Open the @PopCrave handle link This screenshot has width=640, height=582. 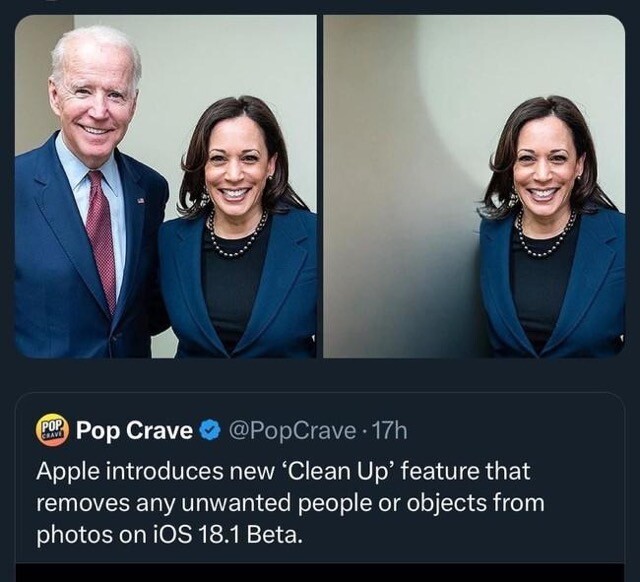(291, 431)
